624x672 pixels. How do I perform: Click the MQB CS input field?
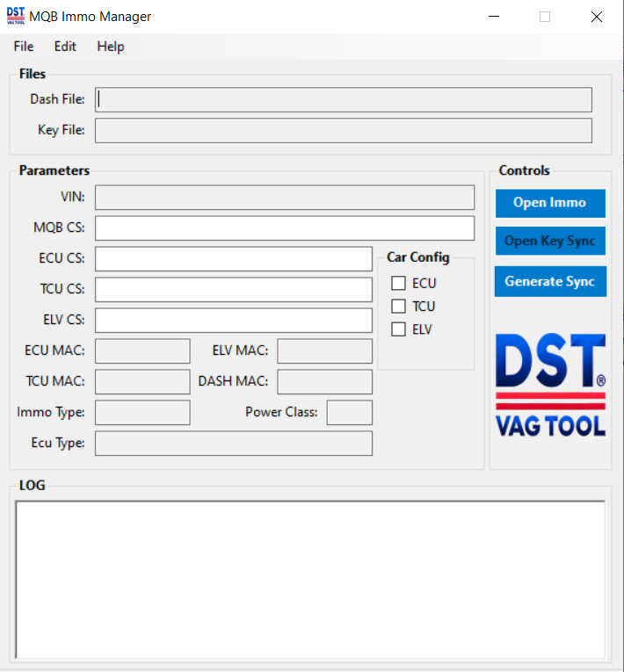(285, 228)
